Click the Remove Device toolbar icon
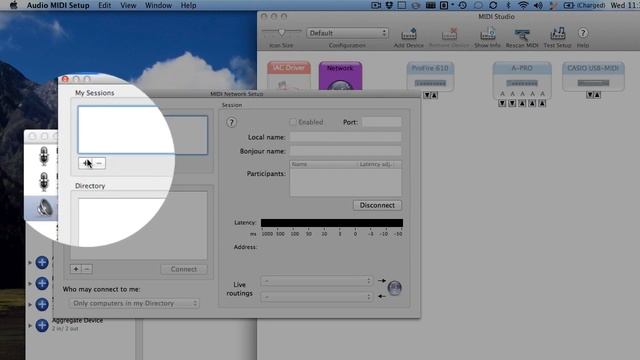The width and height of the screenshot is (640, 360). (449, 38)
